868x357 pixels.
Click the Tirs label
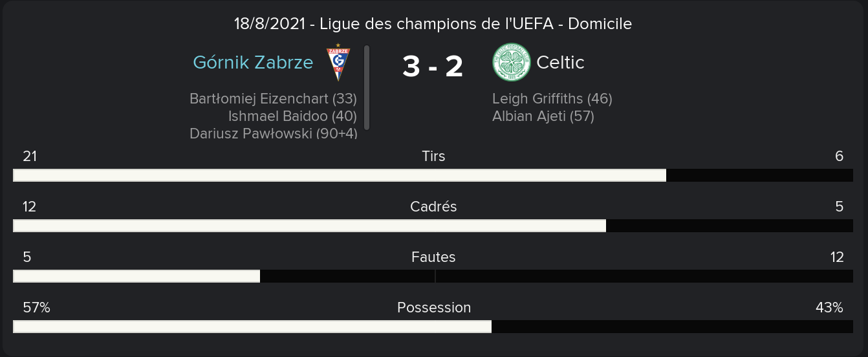pyautogui.click(x=433, y=157)
